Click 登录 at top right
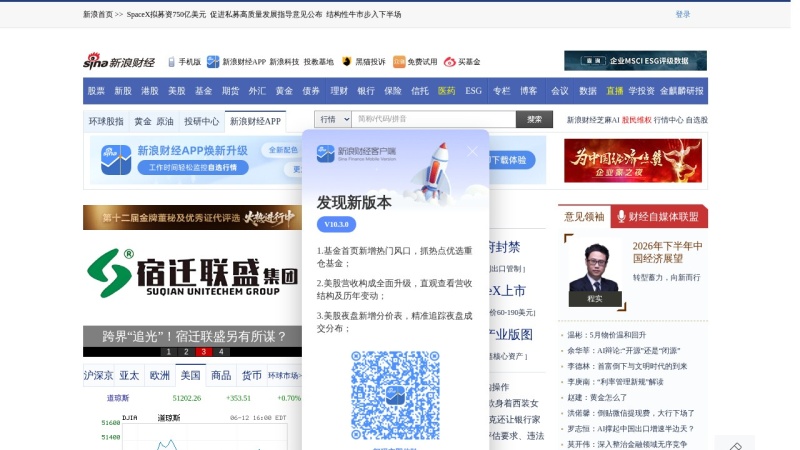 (x=683, y=14)
